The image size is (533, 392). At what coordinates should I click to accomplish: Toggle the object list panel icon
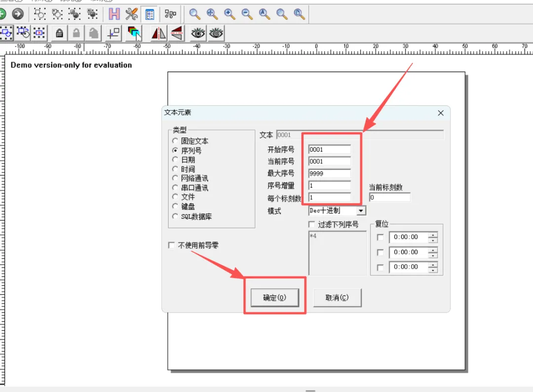pos(150,14)
